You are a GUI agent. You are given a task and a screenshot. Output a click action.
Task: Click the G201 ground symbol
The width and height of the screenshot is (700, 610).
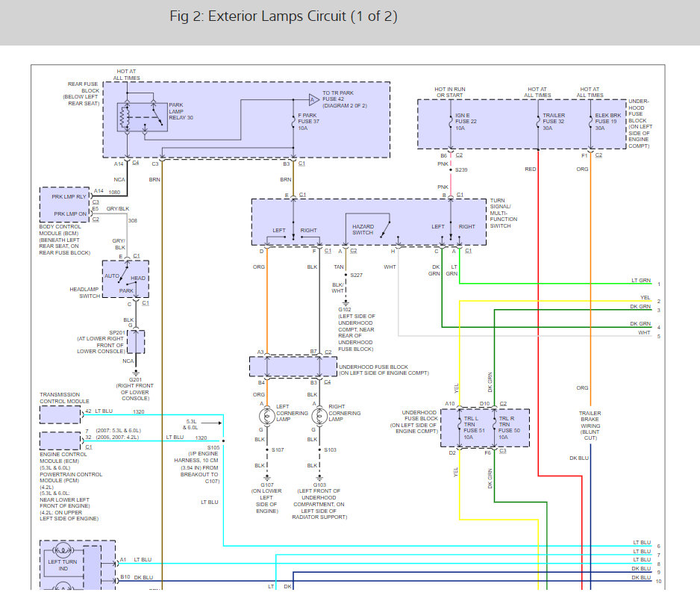[x=136, y=373]
